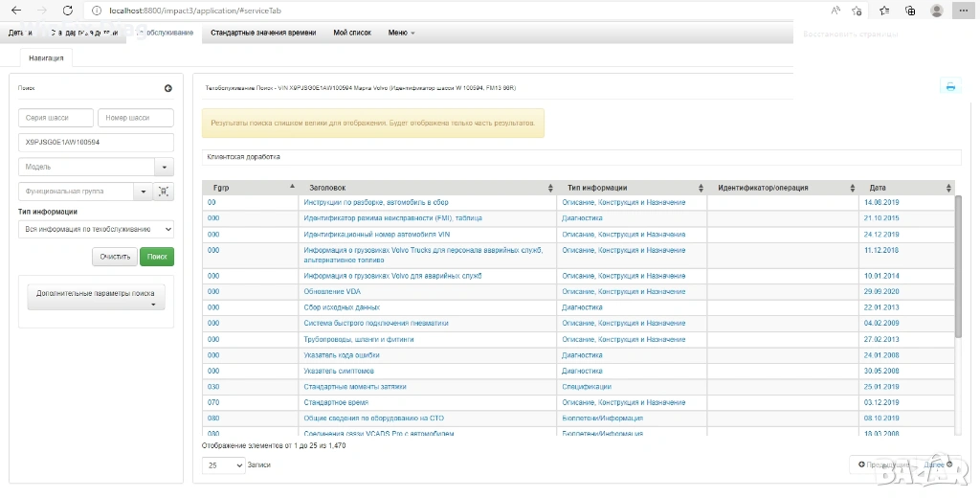Sort the table by the Fgrp column
The width and height of the screenshot is (980, 498).
(x=292, y=187)
